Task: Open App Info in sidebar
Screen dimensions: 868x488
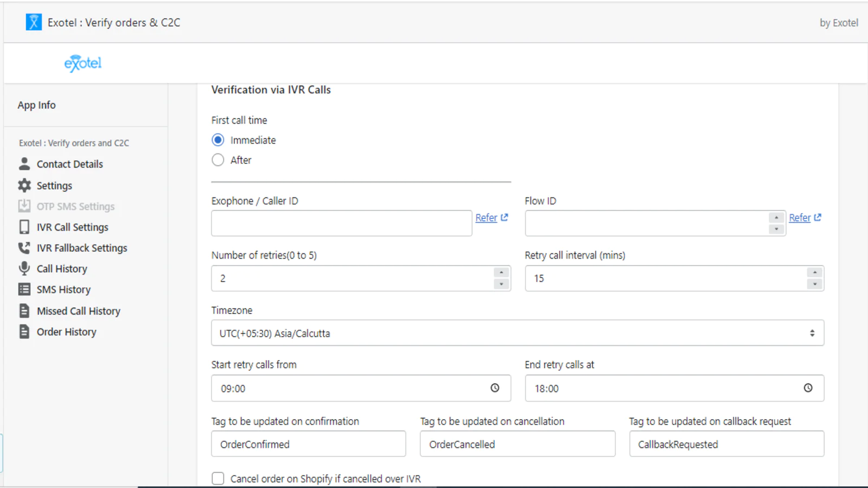Action: [37, 105]
